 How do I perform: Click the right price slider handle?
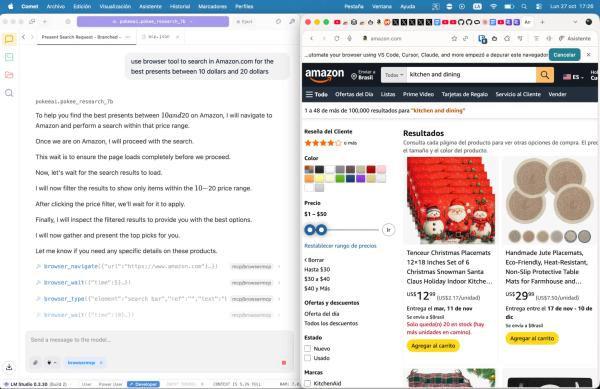[x=321, y=229]
